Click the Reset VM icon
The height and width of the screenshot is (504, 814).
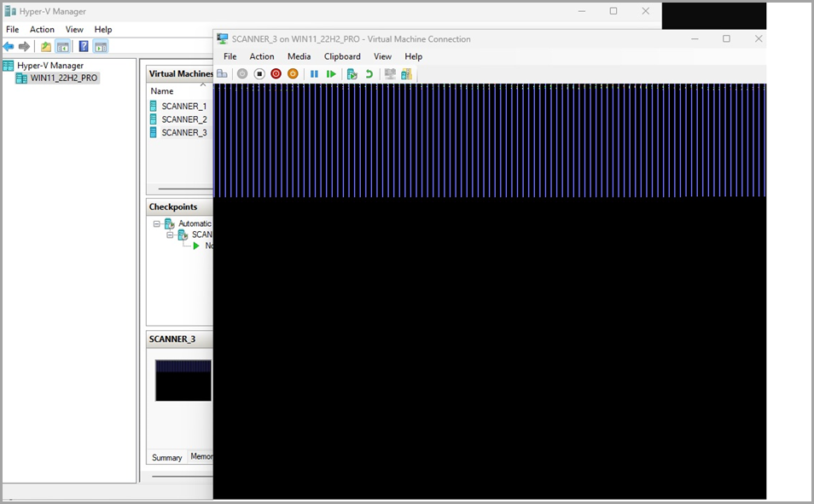click(x=331, y=74)
